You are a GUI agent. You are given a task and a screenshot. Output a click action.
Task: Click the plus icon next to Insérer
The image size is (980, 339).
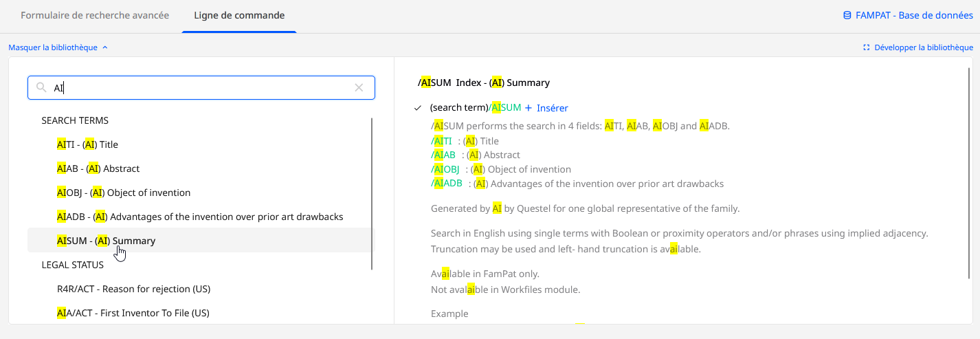[x=528, y=108]
